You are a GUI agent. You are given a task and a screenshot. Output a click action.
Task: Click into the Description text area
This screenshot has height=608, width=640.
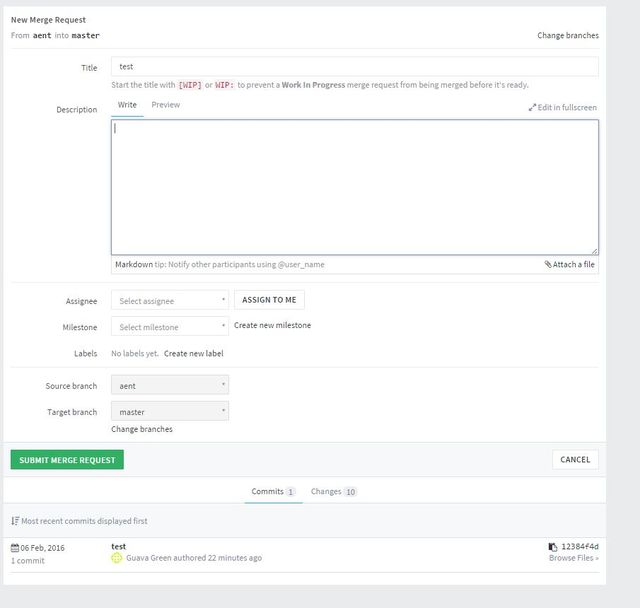coord(355,187)
